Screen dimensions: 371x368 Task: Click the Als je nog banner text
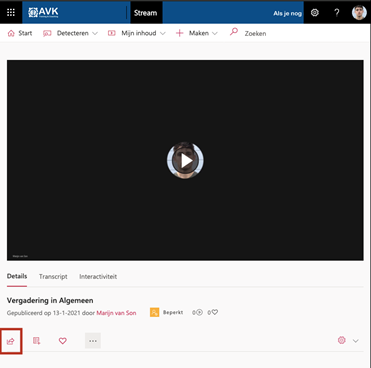287,13
